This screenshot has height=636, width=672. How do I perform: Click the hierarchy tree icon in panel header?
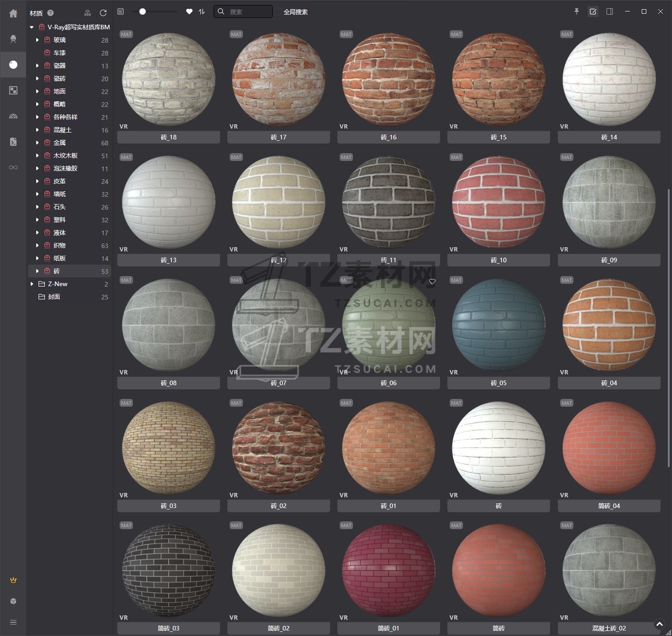pyautogui.click(x=88, y=13)
